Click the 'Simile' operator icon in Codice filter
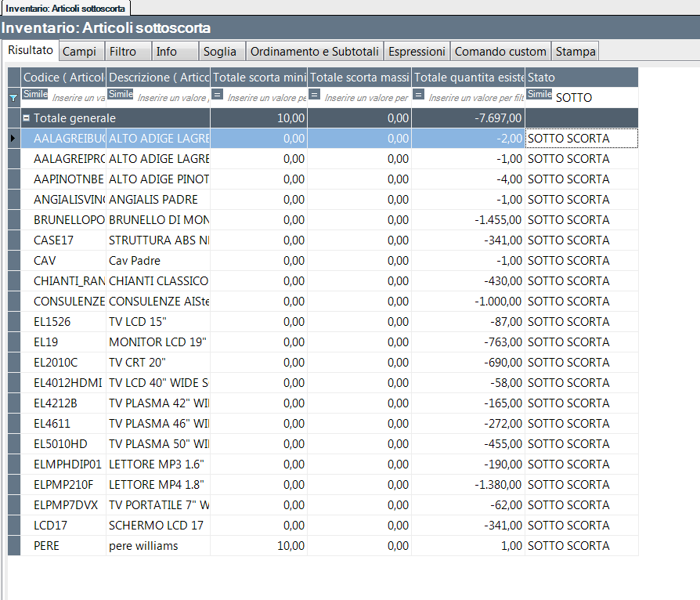 pyautogui.click(x=35, y=94)
